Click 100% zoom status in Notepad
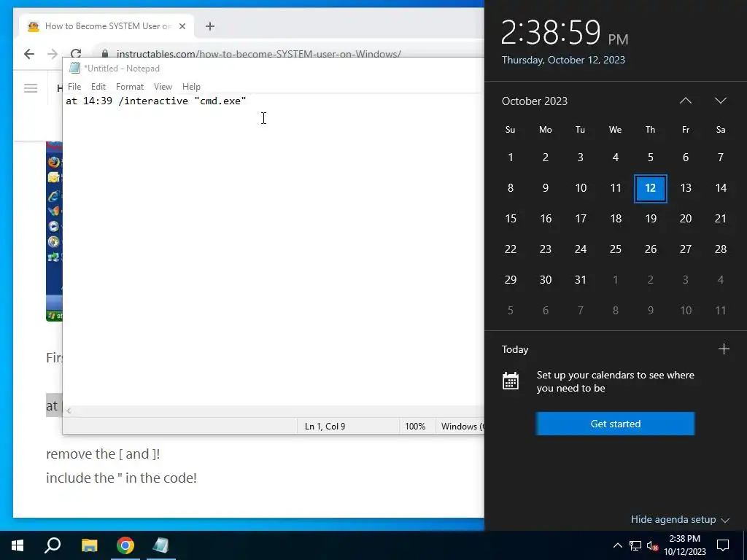Viewport: 747px width, 560px height. tap(415, 426)
